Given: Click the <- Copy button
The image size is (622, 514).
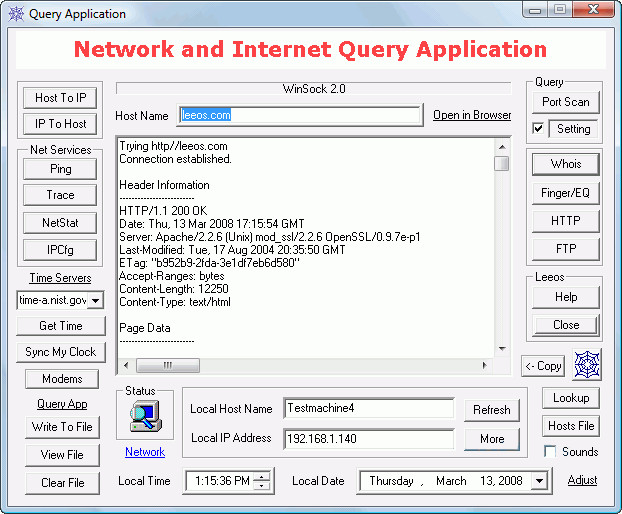Looking at the screenshot, I should click(543, 366).
